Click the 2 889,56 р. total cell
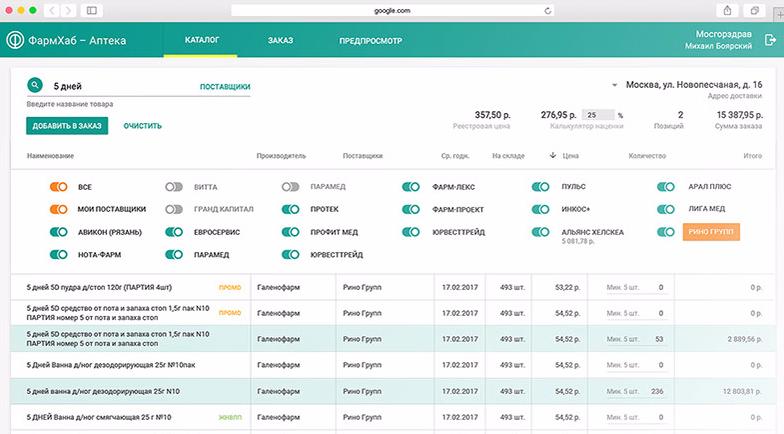Screen dimensions: 784x434 [x=745, y=339]
